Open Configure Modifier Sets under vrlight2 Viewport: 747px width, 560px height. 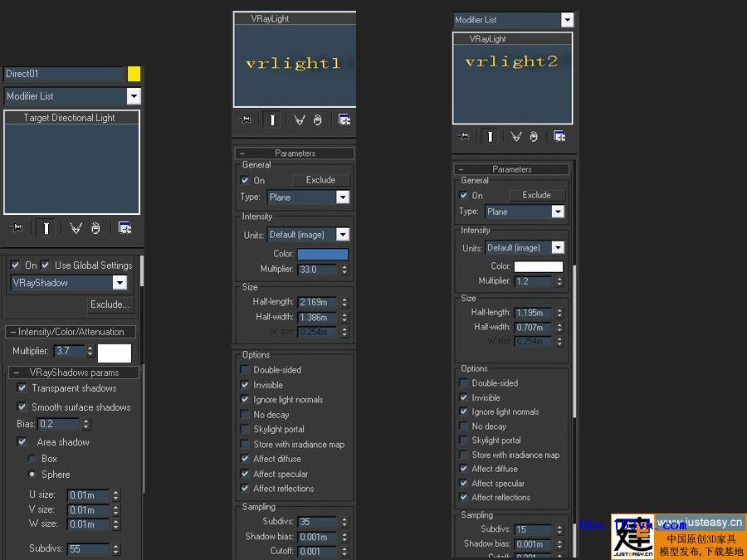(x=559, y=137)
